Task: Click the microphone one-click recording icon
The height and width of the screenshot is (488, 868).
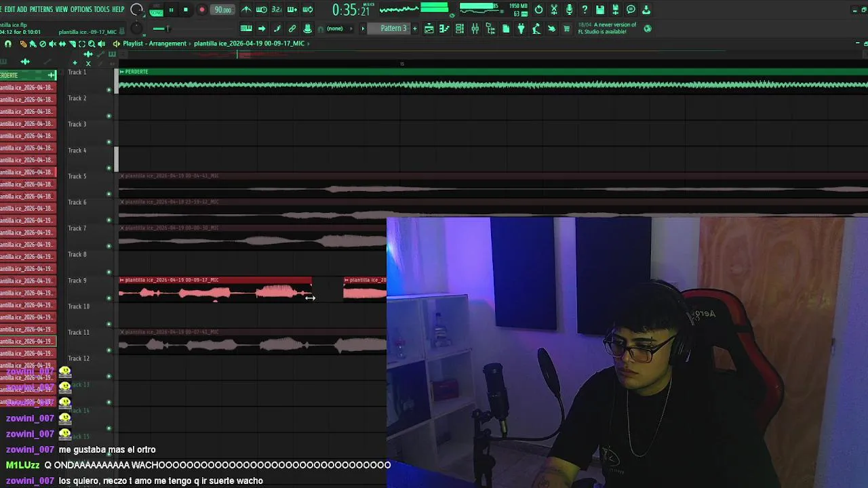Action: pyautogui.click(x=570, y=9)
